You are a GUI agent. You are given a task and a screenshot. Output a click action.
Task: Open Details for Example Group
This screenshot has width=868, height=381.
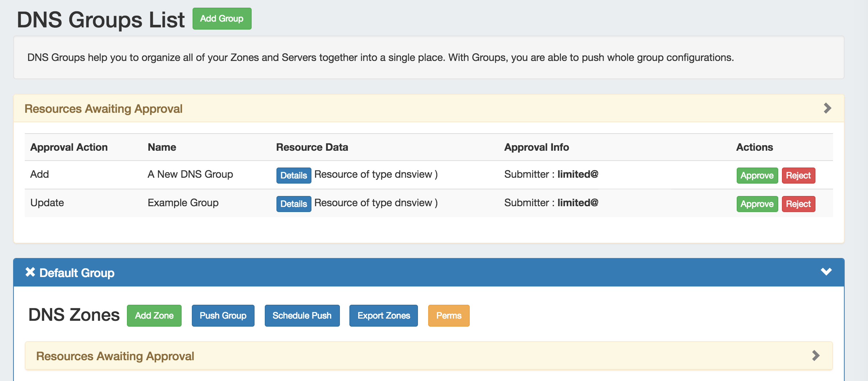[x=294, y=204]
